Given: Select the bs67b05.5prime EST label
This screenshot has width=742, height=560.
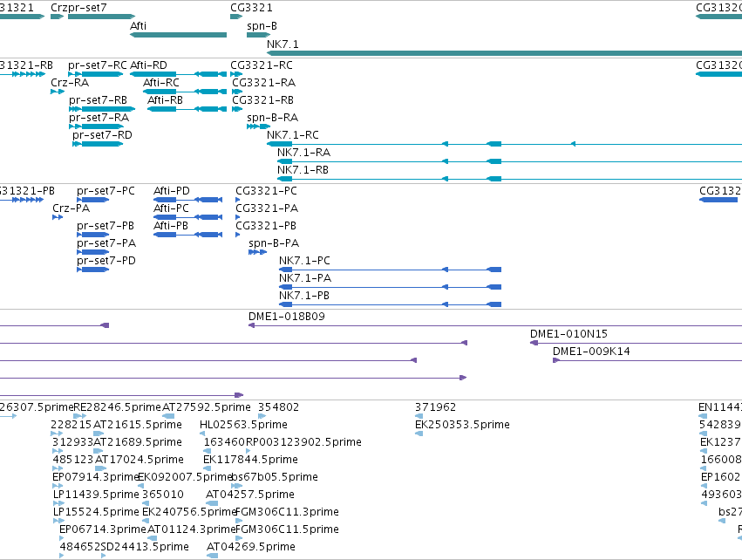Looking at the screenshot, I should tap(275, 477).
